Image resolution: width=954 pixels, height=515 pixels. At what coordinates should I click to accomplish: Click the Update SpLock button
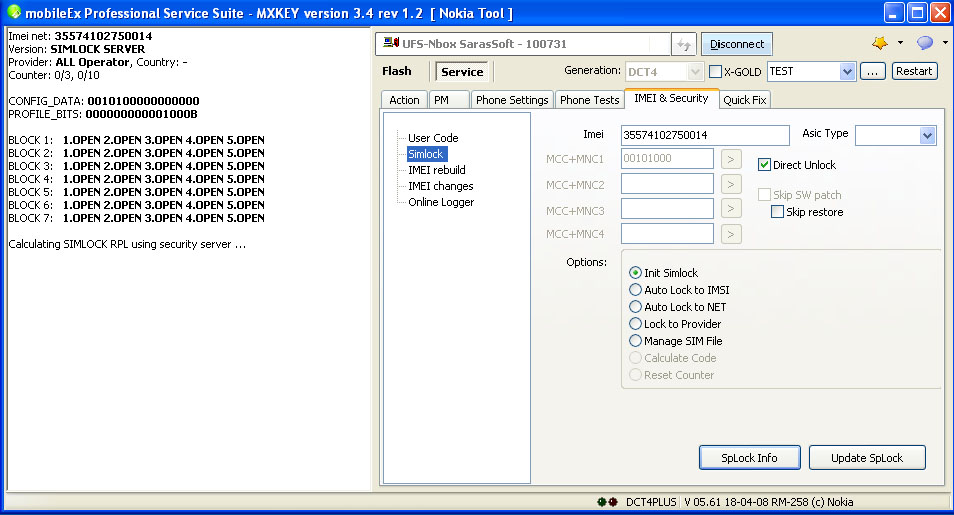[866, 458]
